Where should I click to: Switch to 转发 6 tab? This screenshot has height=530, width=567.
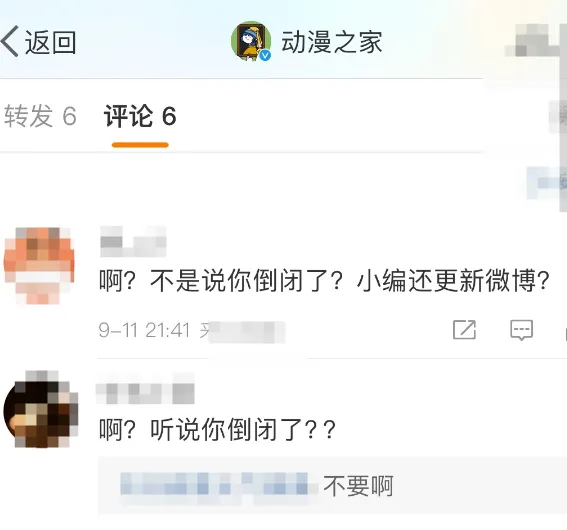(40, 116)
